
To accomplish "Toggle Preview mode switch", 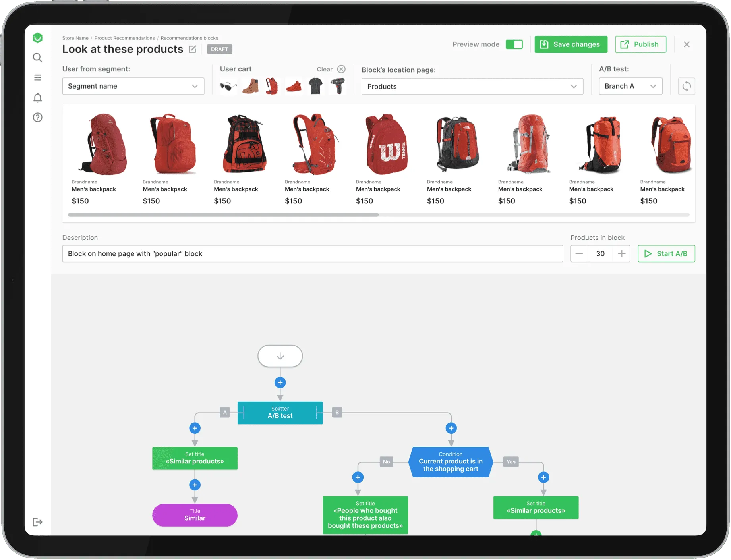I will [x=514, y=44].
